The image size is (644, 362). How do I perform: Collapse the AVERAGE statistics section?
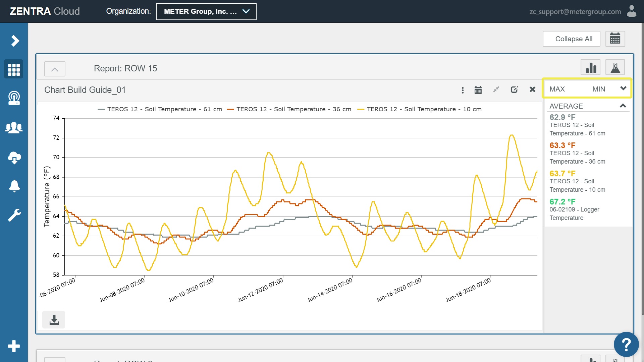coord(623,106)
